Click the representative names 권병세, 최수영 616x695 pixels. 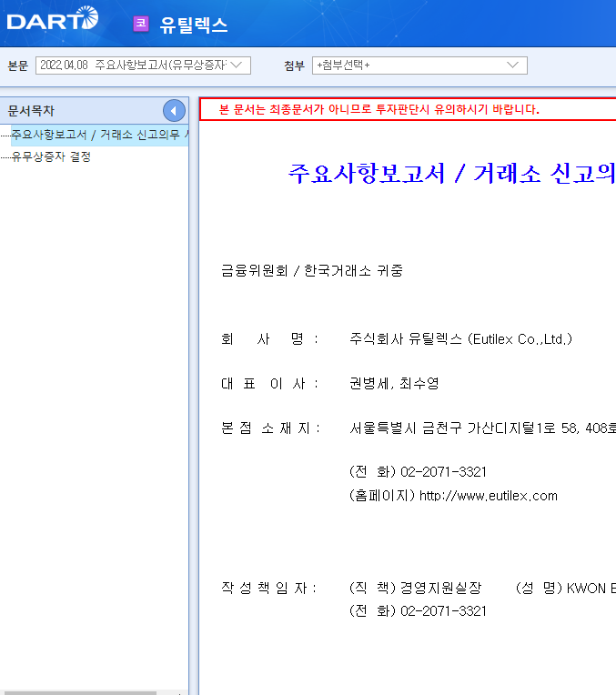point(394,383)
